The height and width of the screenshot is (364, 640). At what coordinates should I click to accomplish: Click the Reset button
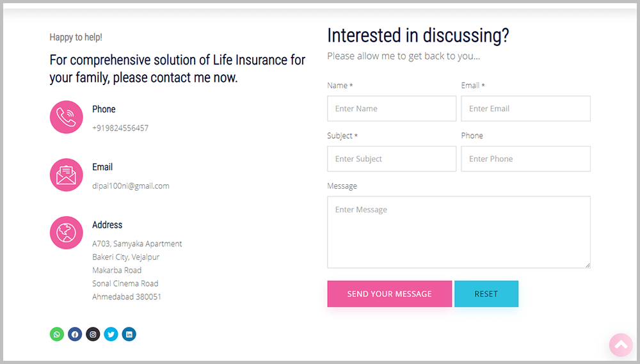486,294
